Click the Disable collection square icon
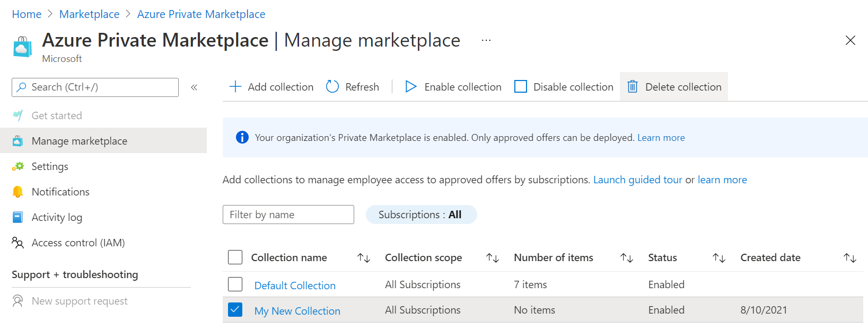868x330 pixels. [521, 87]
